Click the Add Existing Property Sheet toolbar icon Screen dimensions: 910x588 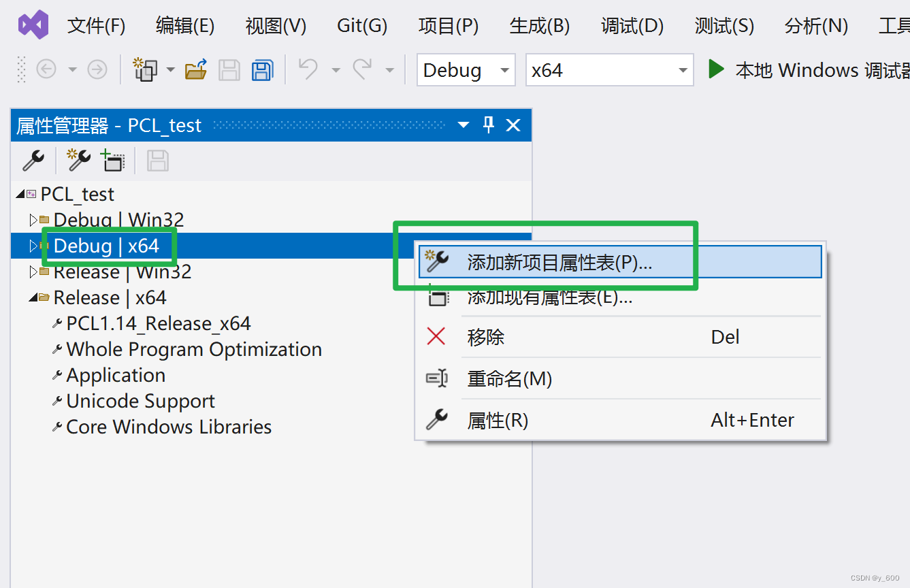point(112,161)
